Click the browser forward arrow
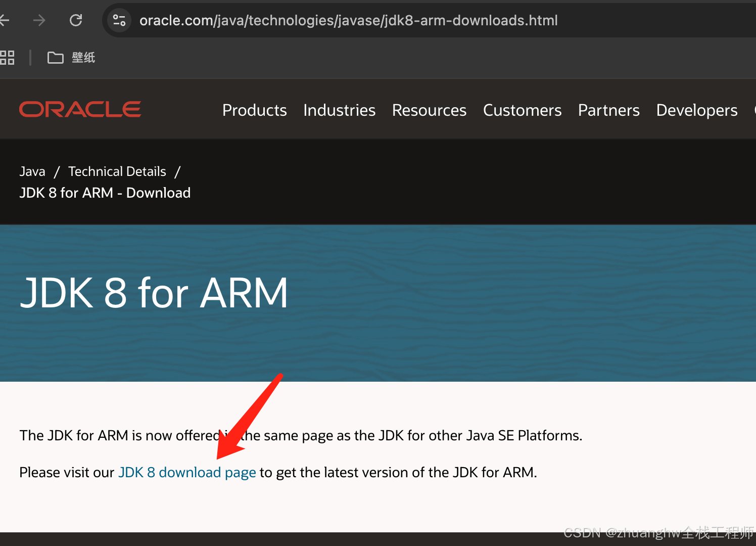Viewport: 756px width, 546px height. point(39,20)
